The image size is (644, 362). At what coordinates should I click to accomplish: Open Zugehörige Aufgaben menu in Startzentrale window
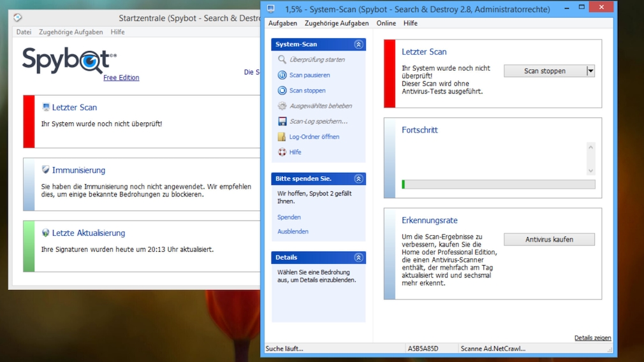(71, 32)
